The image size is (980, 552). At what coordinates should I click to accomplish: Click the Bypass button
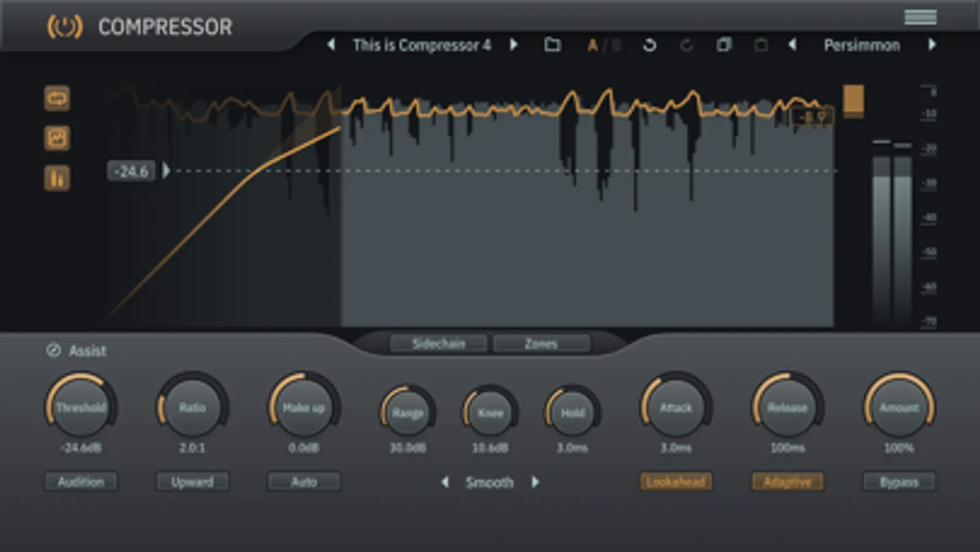tap(899, 482)
